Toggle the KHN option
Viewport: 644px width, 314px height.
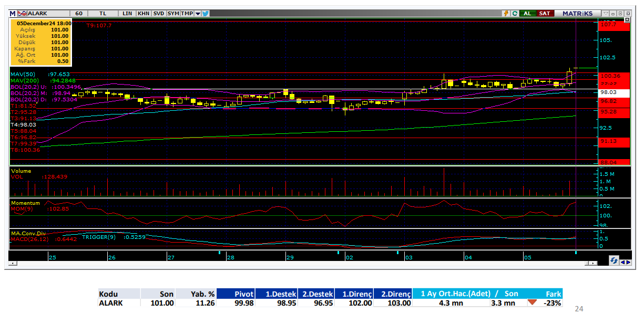click(143, 13)
